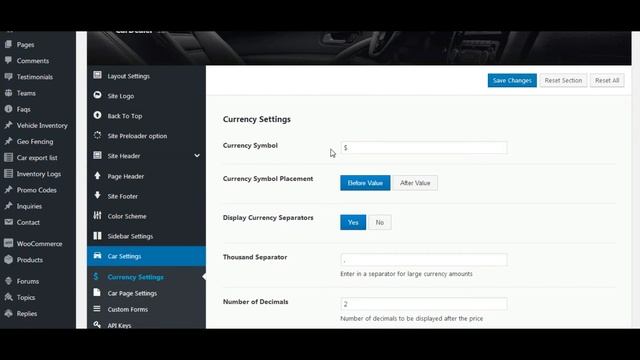This screenshot has height=360, width=640.
Task: Click the Back To Top arrow icon
Action: [x=97, y=115]
